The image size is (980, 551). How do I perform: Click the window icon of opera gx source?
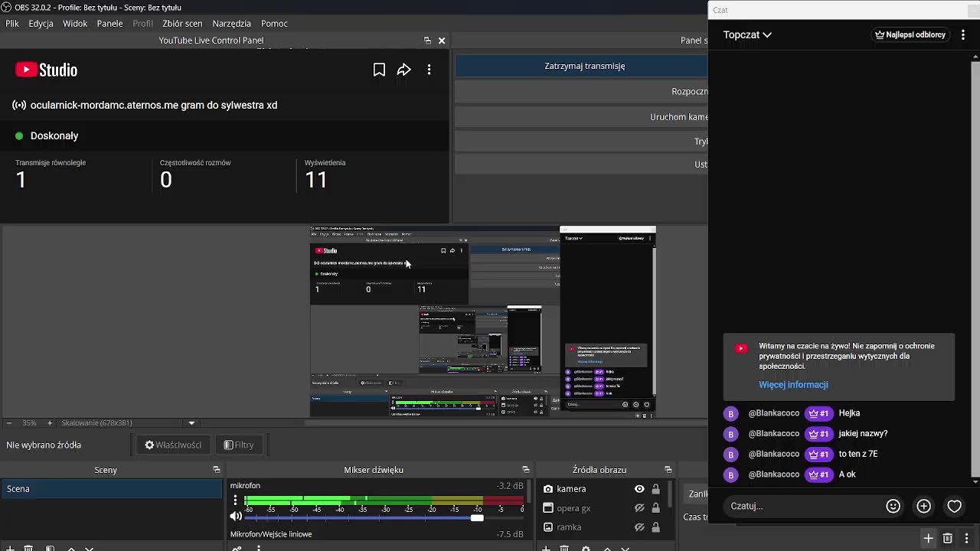pyautogui.click(x=548, y=508)
